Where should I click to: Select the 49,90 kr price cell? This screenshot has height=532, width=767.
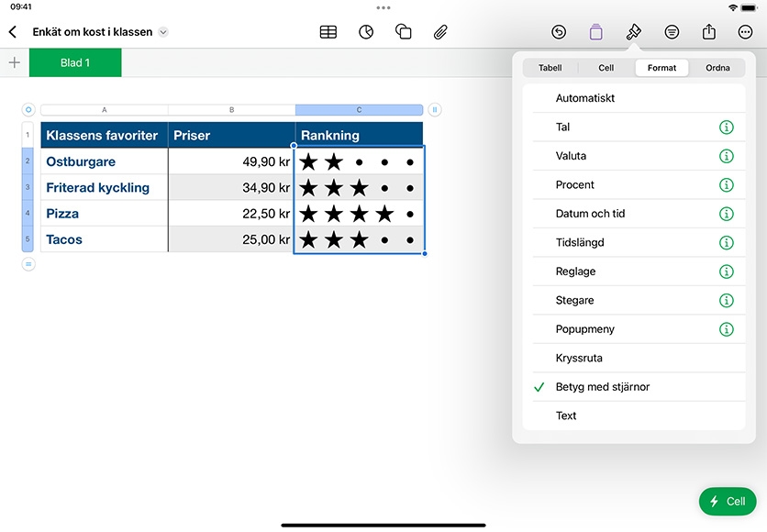pos(231,161)
